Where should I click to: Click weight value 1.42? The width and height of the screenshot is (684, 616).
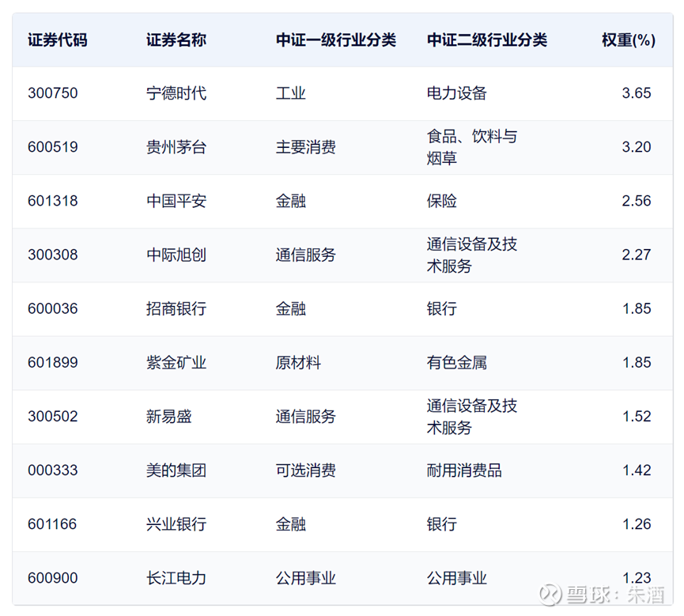(x=637, y=471)
